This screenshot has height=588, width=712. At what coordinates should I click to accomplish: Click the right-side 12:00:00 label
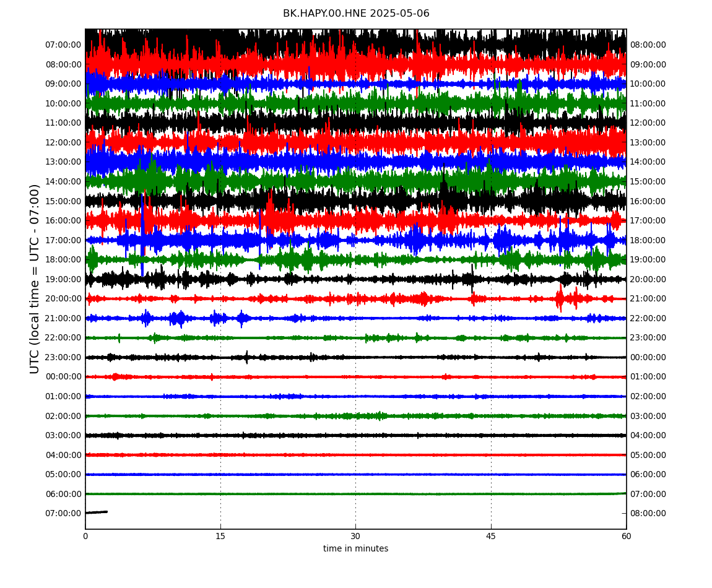648,123
